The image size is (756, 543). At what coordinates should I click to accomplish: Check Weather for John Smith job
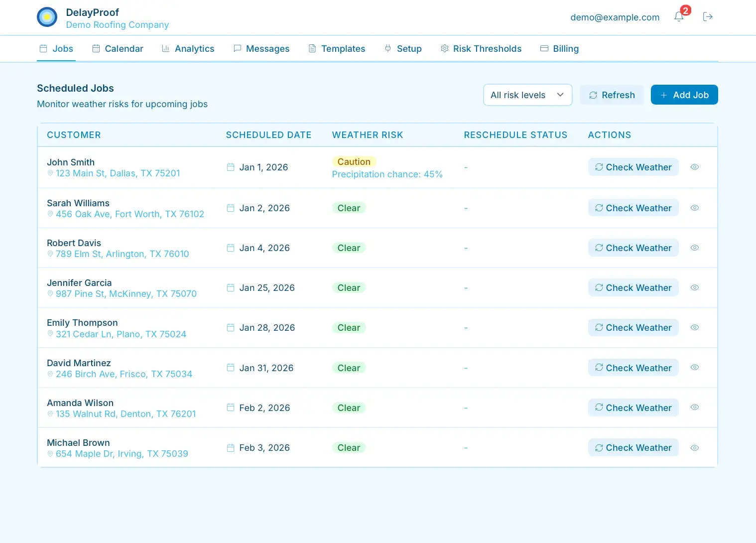pyautogui.click(x=633, y=167)
